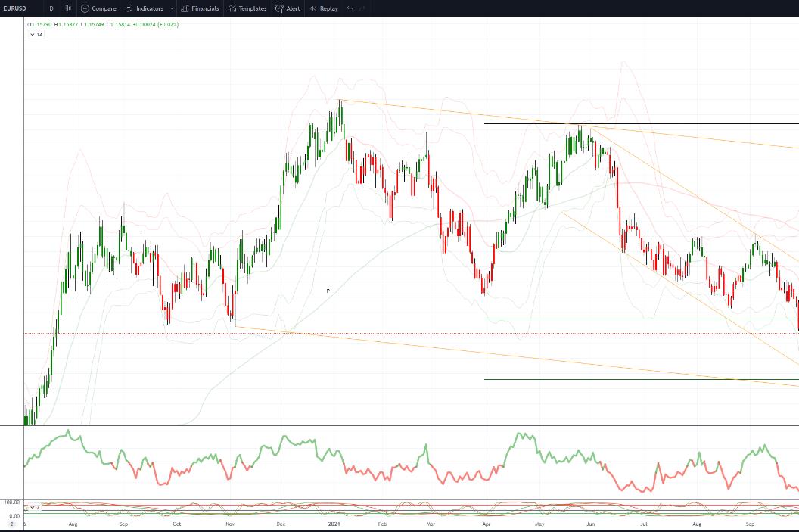Click the Templates chart icon
Viewport: 799px width, 532px height.
click(x=232, y=8)
